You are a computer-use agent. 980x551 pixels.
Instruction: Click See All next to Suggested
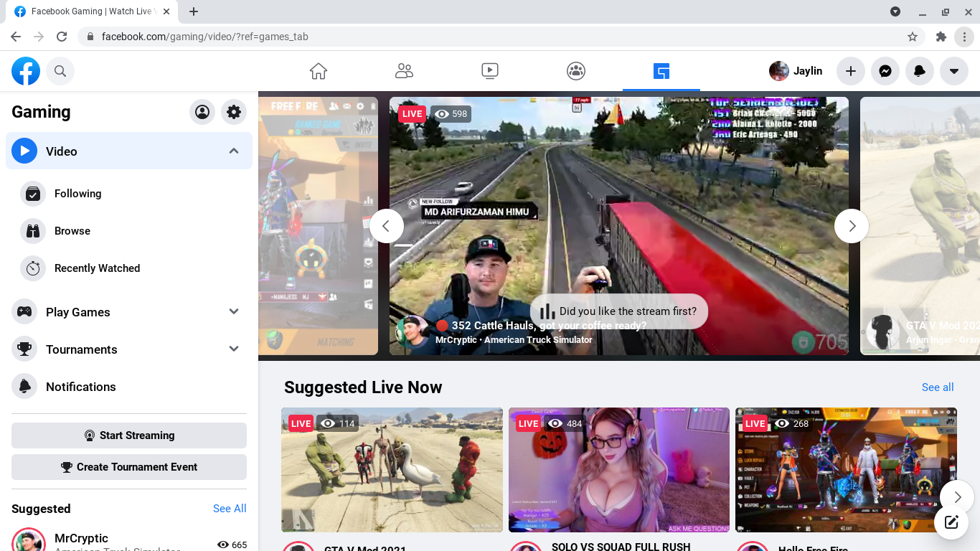pos(230,509)
